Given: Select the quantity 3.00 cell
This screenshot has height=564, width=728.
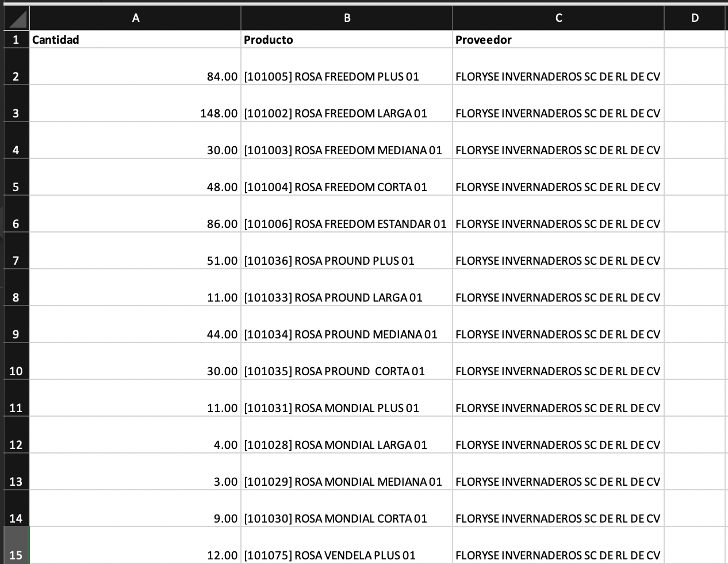Looking at the screenshot, I should 135,472.
